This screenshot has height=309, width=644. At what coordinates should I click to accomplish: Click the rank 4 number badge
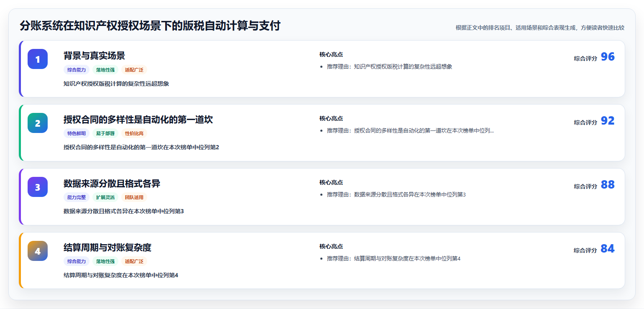click(x=38, y=251)
